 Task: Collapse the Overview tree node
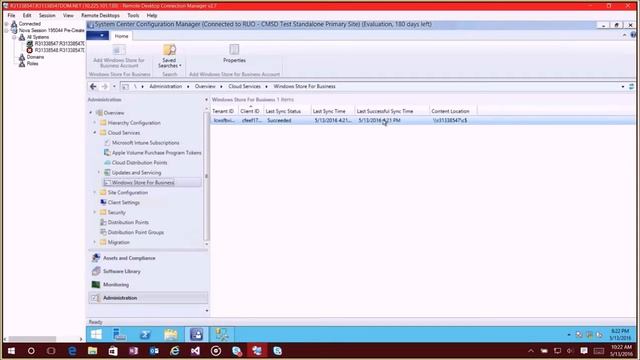point(91,113)
